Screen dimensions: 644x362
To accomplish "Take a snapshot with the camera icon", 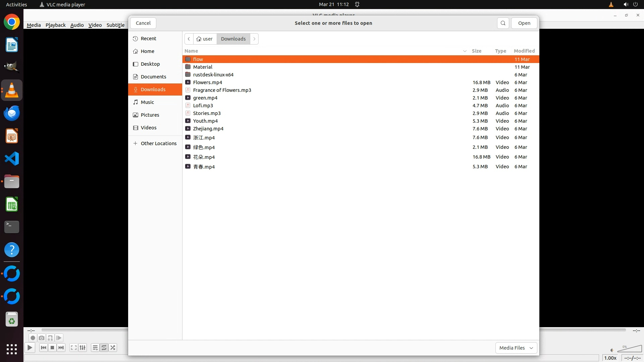I will click(42, 338).
